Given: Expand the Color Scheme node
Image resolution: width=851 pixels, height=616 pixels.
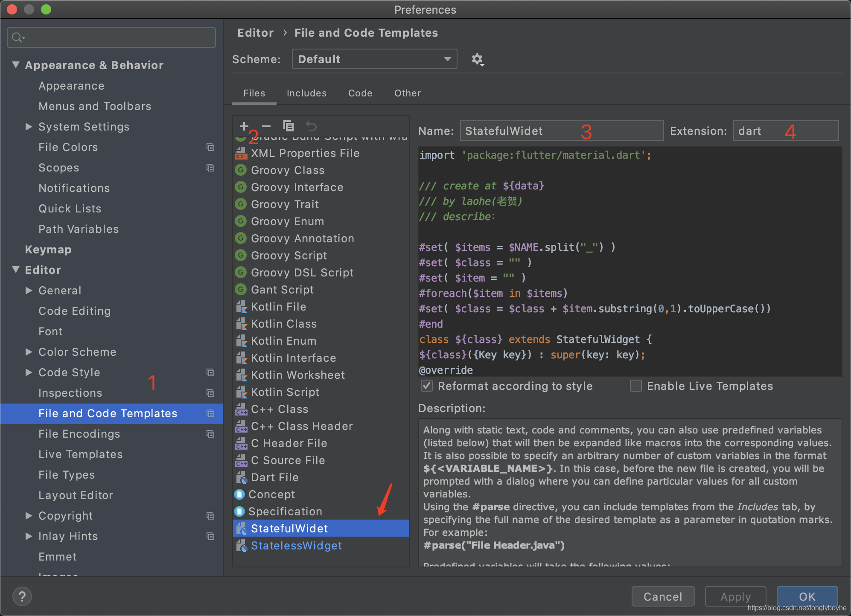Looking at the screenshot, I should coord(29,352).
